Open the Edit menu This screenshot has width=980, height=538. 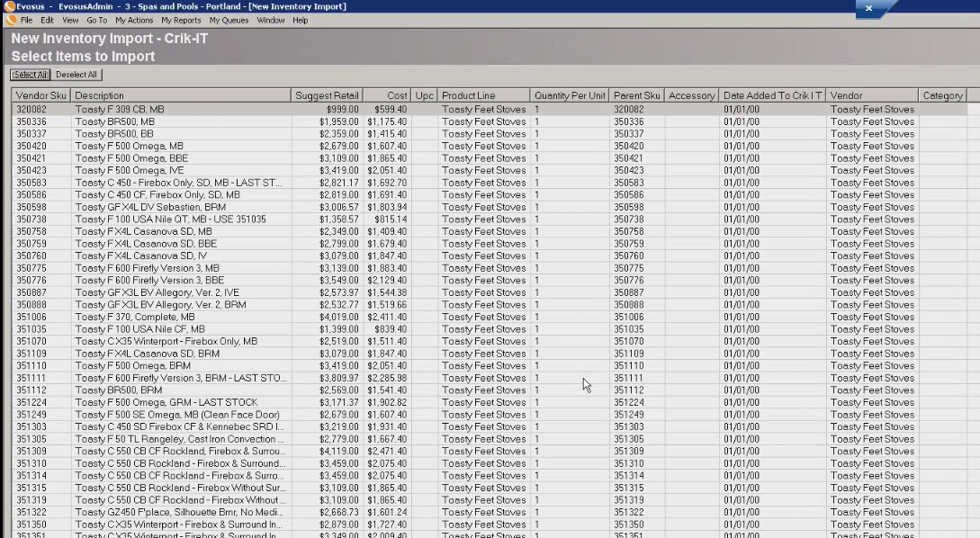coord(48,20)
